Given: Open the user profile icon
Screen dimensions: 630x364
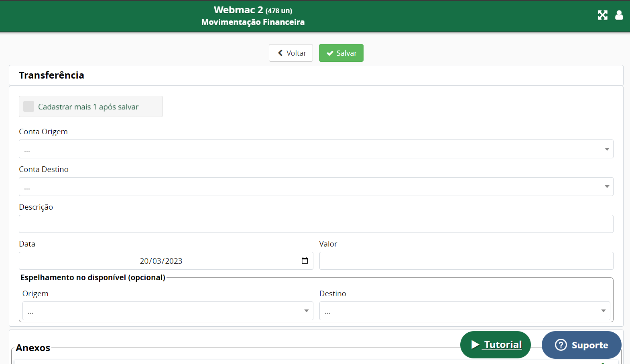Looking at the screenshot, I should pyautogui.click(x=619, y=15).
